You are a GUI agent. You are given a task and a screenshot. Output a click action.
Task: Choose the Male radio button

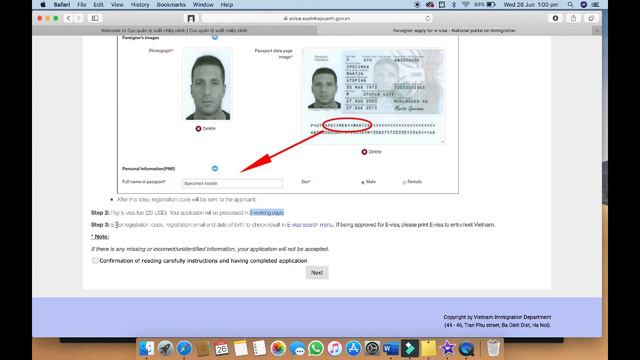pyautogui.click(x=362, y=182)
